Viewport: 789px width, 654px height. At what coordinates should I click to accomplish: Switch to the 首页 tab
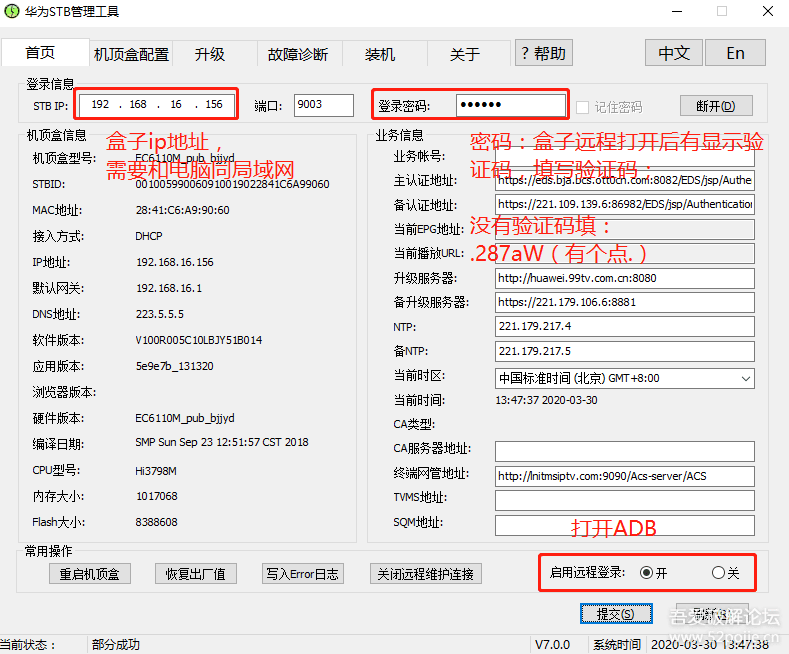coord(45,52)
